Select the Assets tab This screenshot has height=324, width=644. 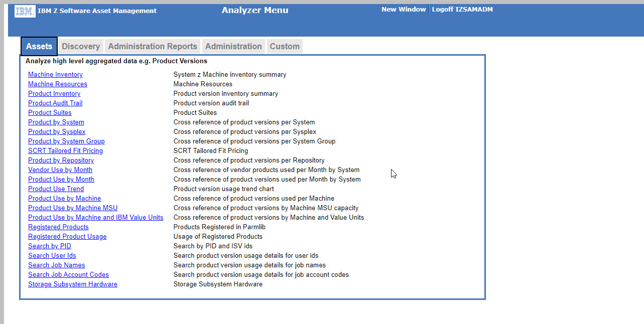[39, 46]
